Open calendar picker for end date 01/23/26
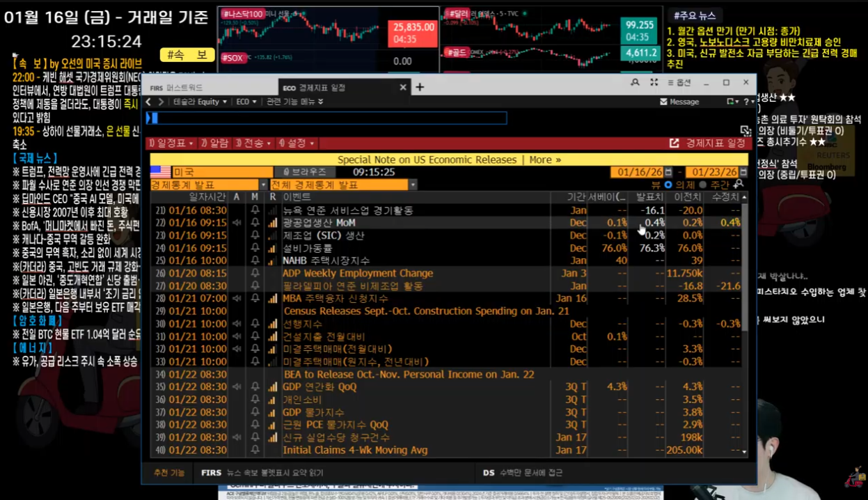The image size is (868, 500). tap(743, 172)
